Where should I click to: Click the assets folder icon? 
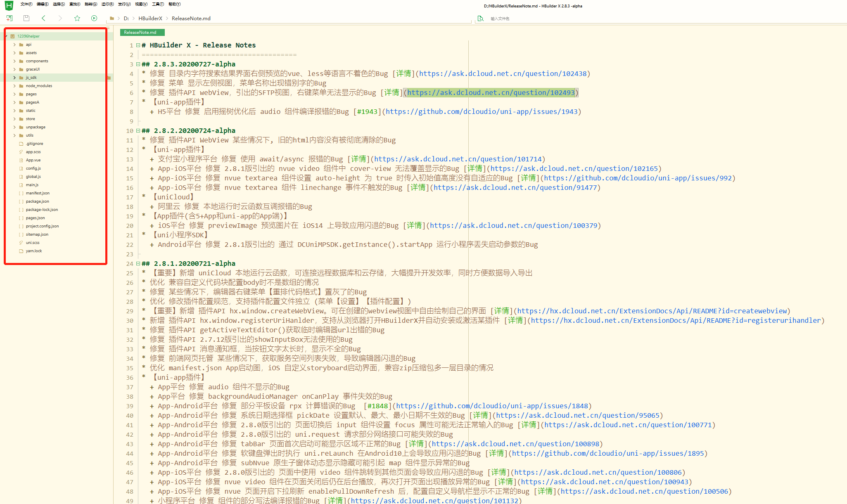coord(21,53)
